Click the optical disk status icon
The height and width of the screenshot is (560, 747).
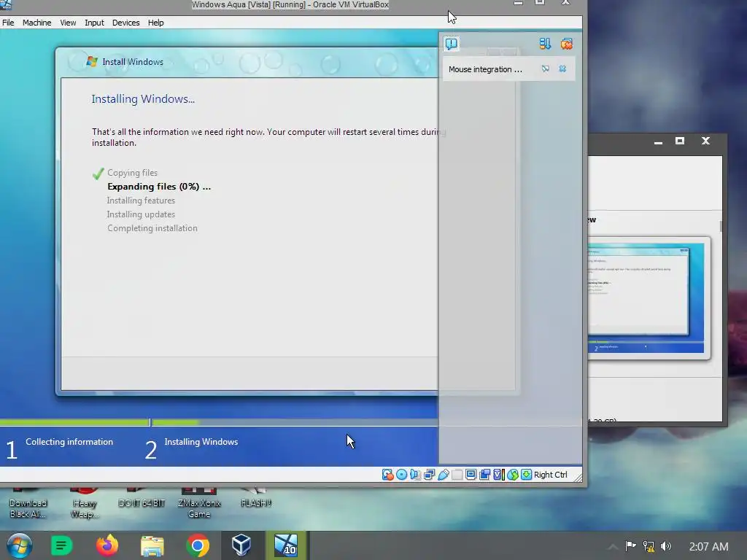pyautogui.click(x=402, y=474)
